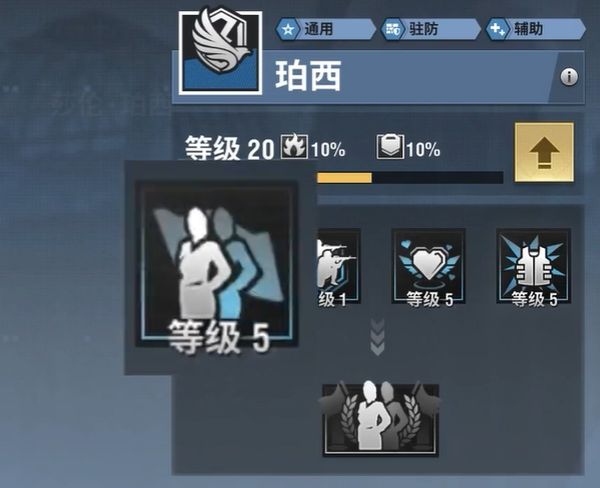Open the info icon beside 珀西
Viewport: 600px width, 488px height.
569,77
